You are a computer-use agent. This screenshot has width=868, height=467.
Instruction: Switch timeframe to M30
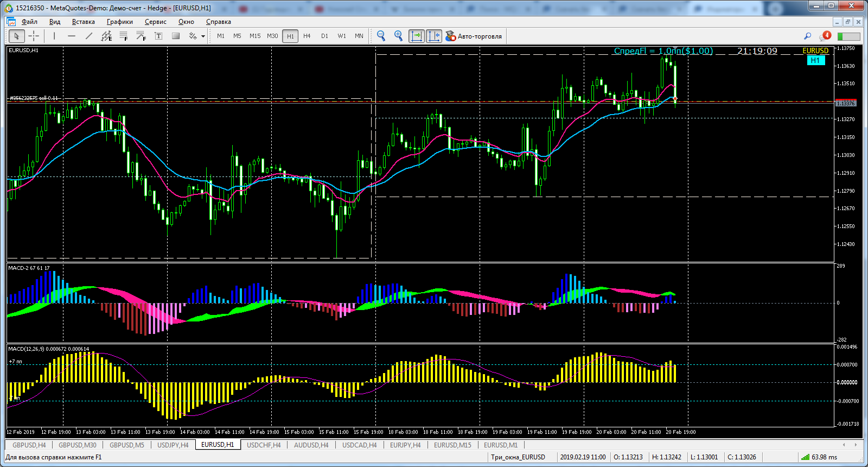[272, 36]
